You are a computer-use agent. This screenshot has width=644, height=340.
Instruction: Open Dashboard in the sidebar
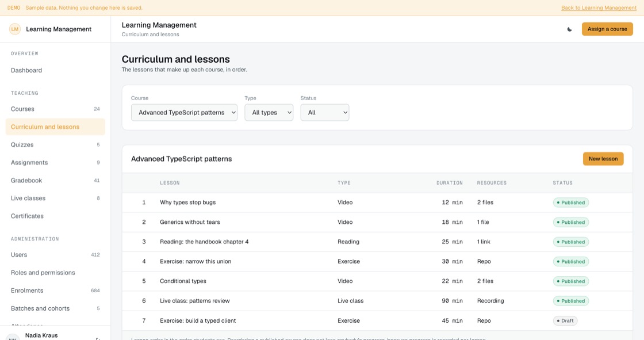55,70
